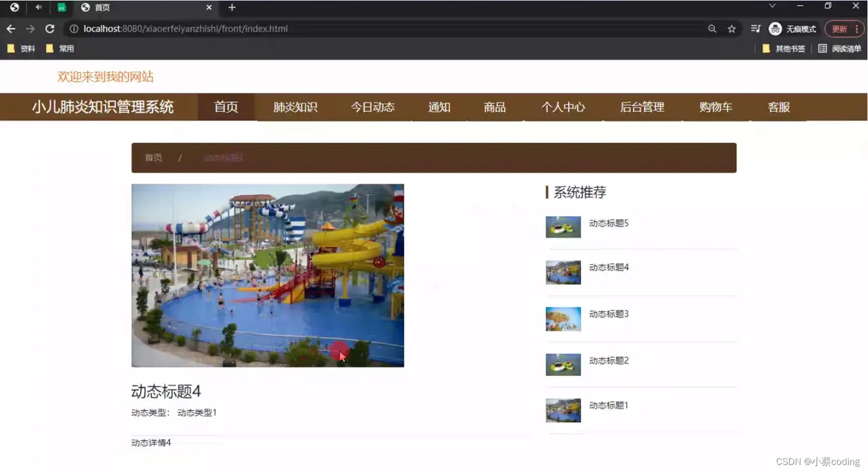The height and width of the screenshot is (472, 868).
Task: Go back using the browser back arrow
Action: [x=11, y=29]
